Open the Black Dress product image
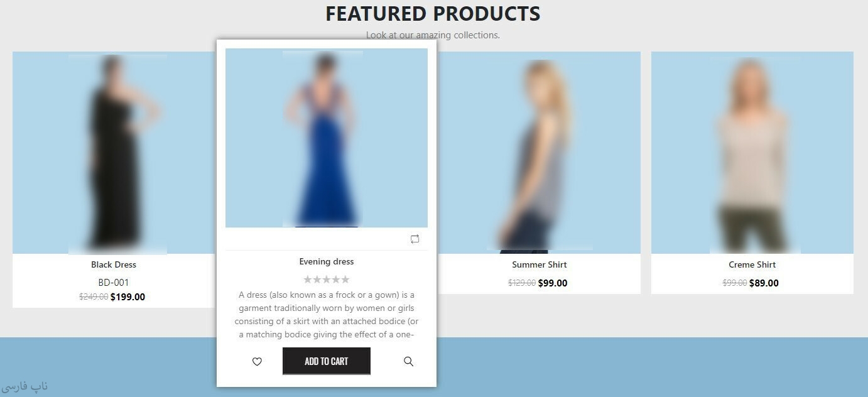 [114, 153]
